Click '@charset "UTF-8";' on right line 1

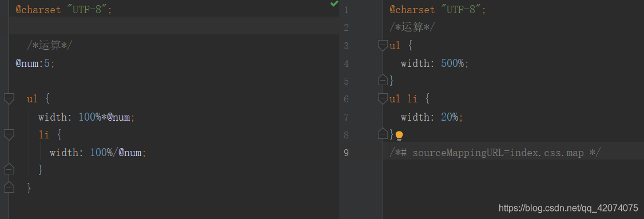(438, 10)
